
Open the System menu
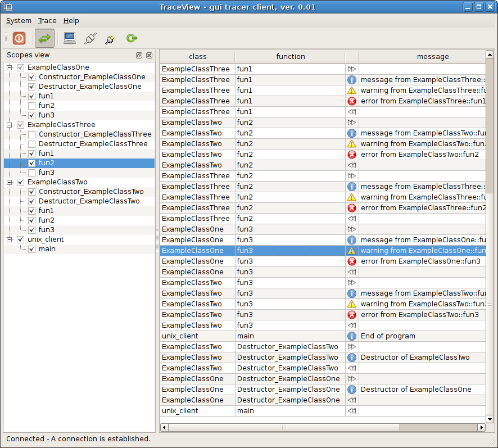pyautogui.click(x=19, y=21)
